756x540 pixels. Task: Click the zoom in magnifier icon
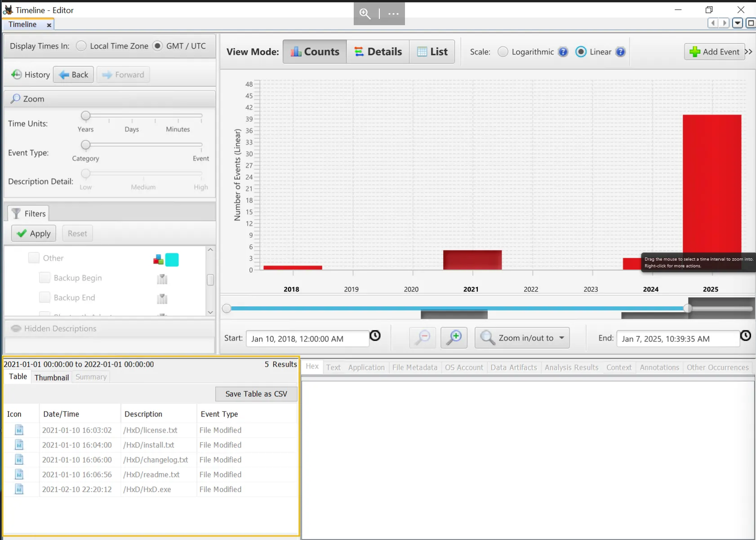tap(454, 338)
